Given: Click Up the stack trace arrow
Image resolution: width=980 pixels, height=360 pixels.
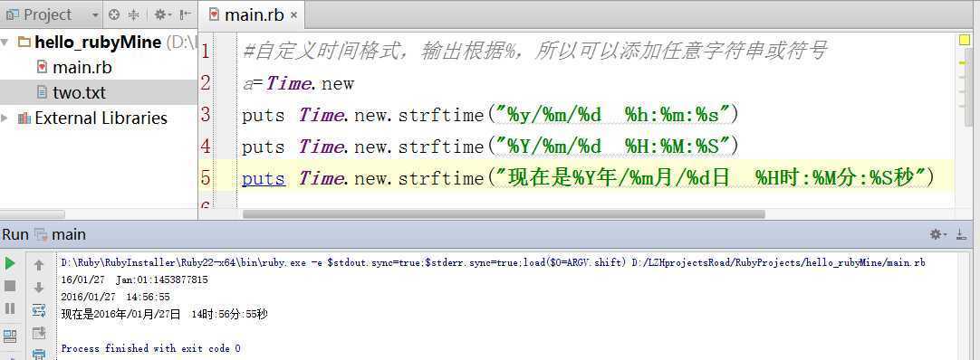Looking at the screenshot, I should click(x=39, y=265).
